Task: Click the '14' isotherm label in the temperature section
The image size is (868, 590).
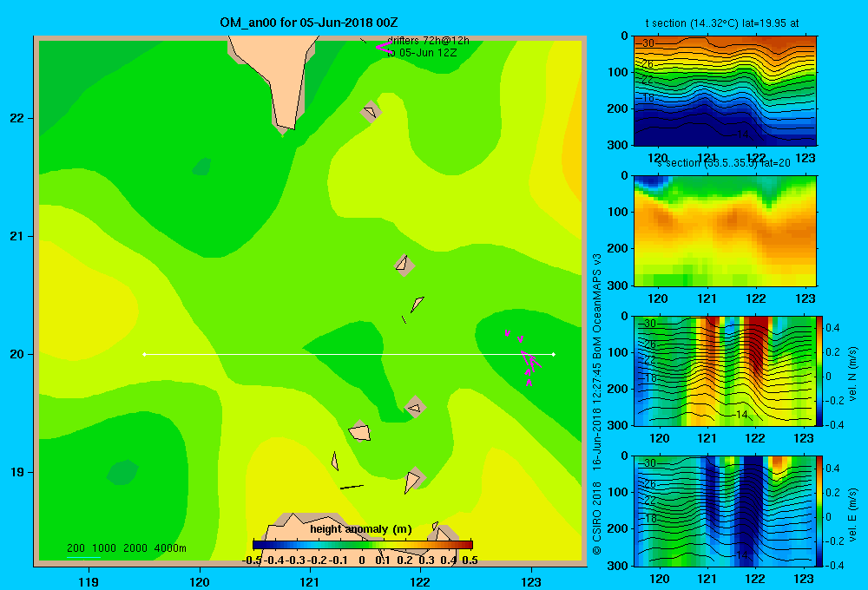Action: (x=742, y=134)
